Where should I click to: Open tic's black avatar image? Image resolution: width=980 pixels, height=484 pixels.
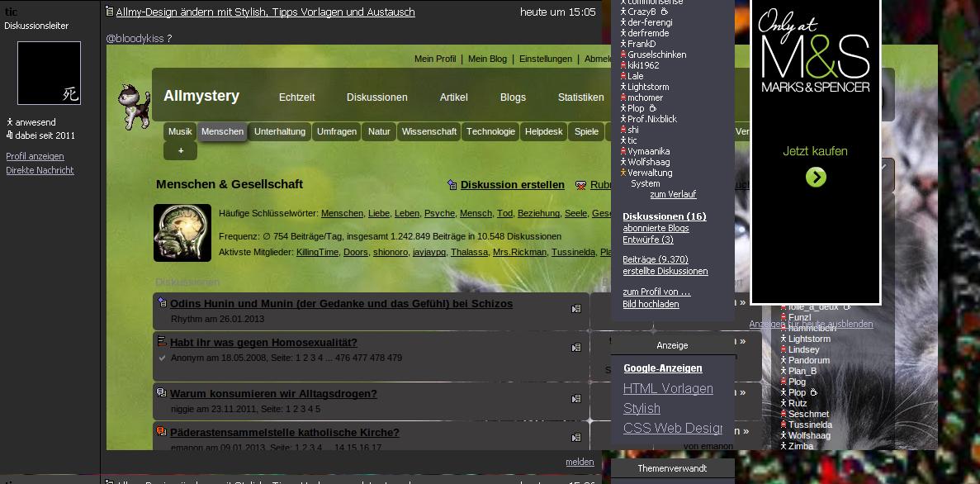[49, 74]
